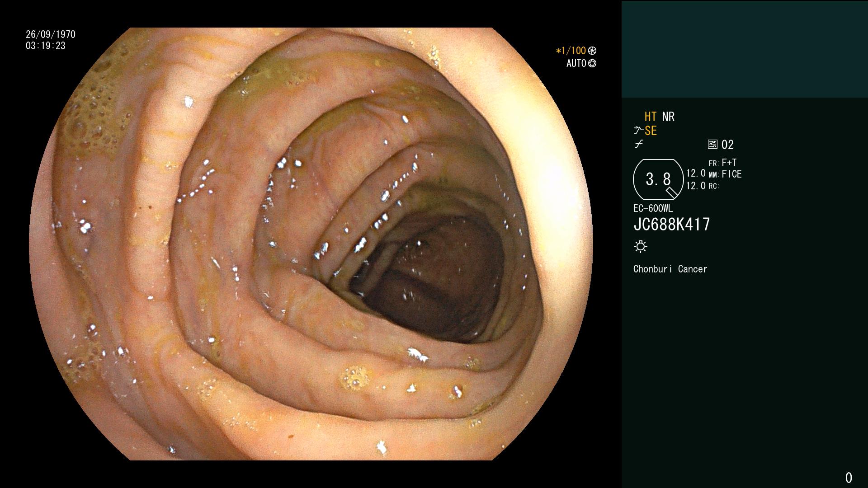Click the preset number 02
The width and height of the screenshot is (868, 488).
tap(727, 145)
